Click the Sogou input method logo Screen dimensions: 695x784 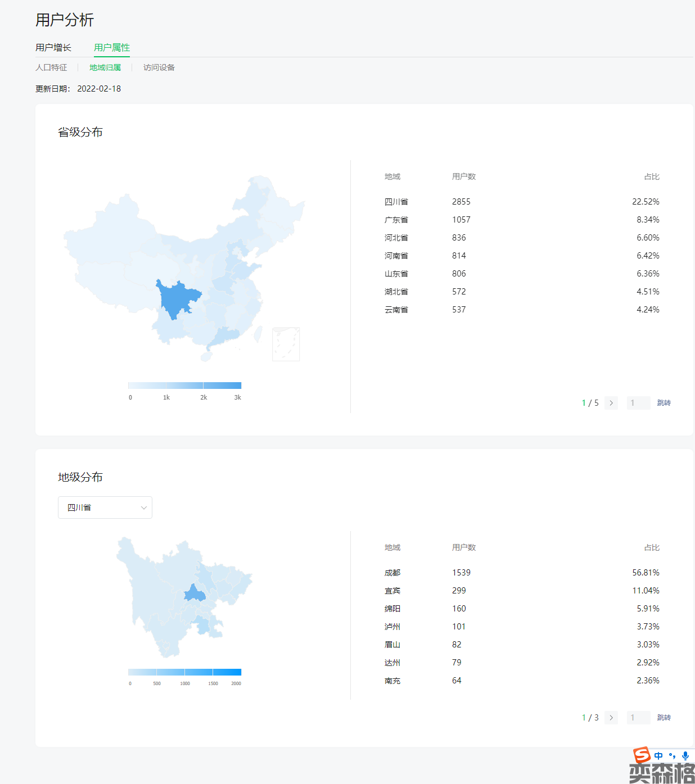[642, 755]
